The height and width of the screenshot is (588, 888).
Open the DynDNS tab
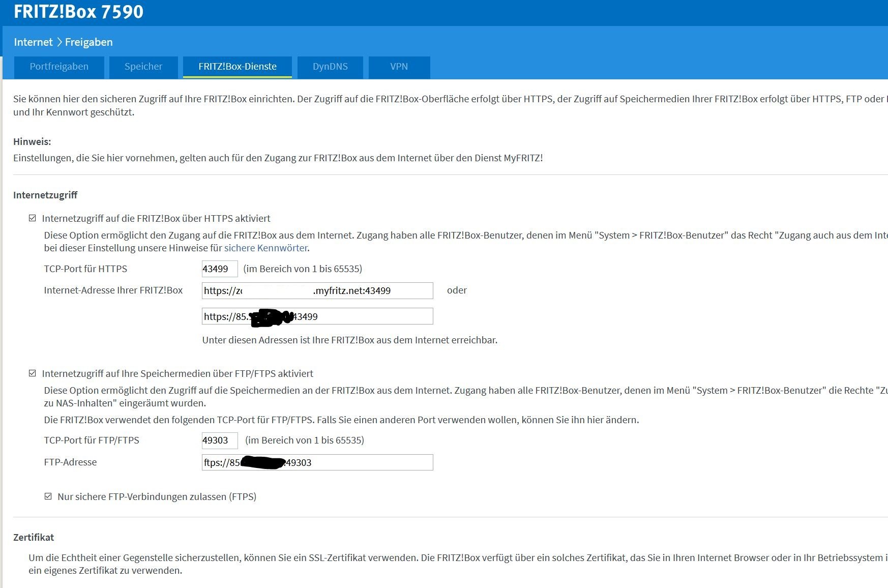(330, 67)
